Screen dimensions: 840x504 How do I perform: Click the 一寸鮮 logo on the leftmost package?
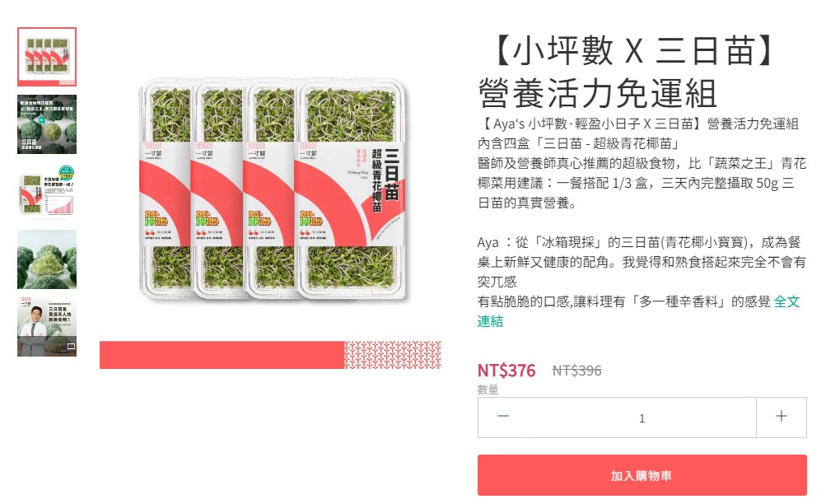point(153,154)
